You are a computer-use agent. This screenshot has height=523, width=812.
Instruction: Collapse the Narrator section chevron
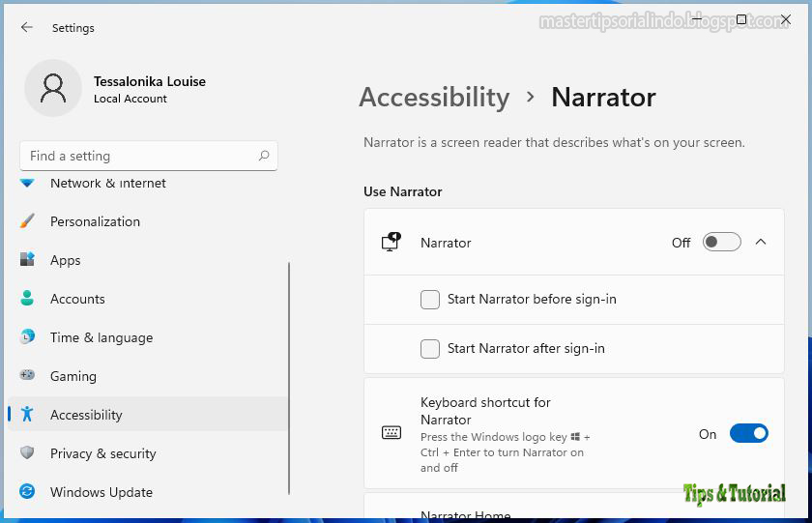[x=761, y=243]
